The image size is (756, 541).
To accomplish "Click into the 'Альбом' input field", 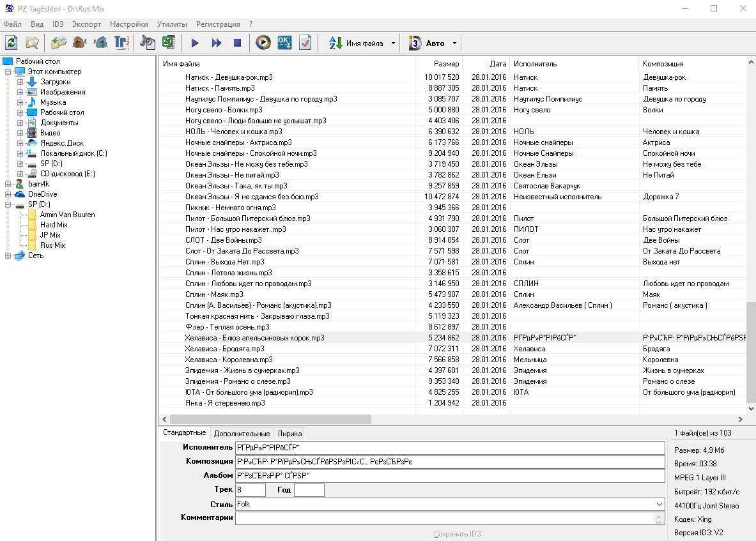I will pos(450,476).
